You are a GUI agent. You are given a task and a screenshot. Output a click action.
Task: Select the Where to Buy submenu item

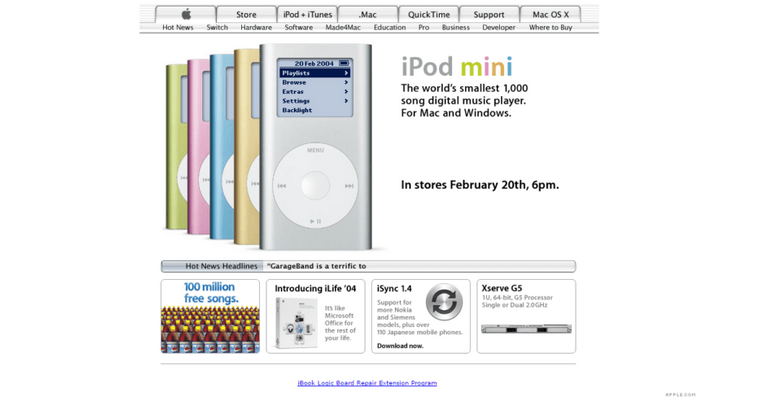tap(550, 28)
